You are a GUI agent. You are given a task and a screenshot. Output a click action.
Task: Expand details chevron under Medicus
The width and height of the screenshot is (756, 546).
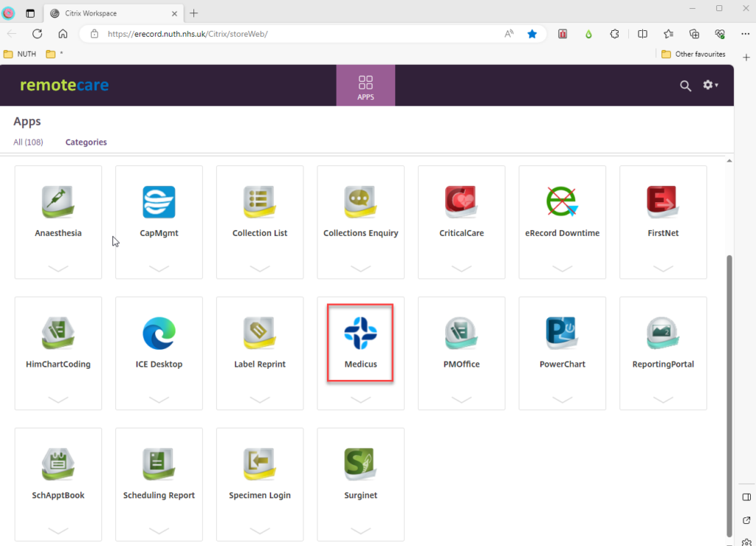tap(360, 399)
